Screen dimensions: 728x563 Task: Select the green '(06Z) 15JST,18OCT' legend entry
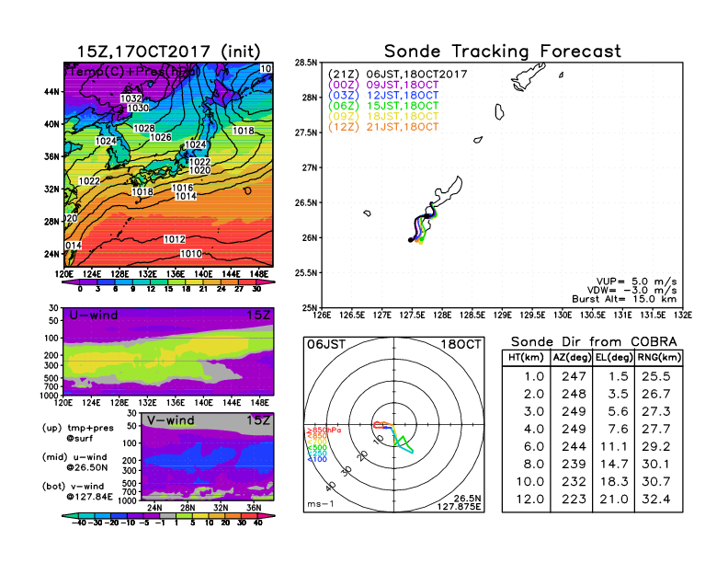(383, 106)
